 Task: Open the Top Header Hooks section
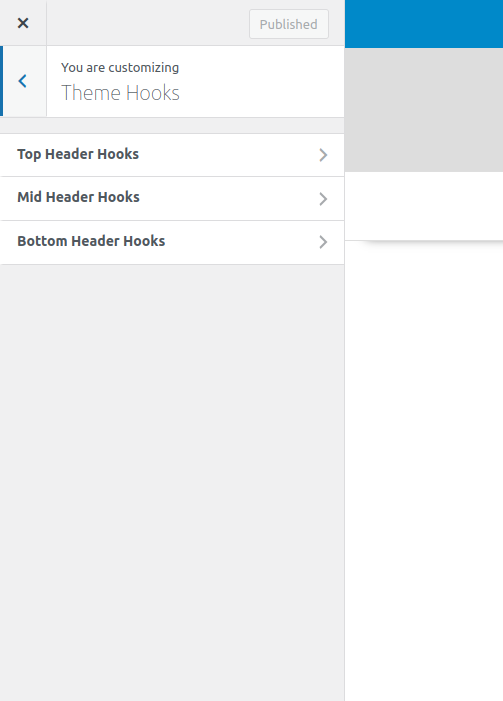point(172,155)
